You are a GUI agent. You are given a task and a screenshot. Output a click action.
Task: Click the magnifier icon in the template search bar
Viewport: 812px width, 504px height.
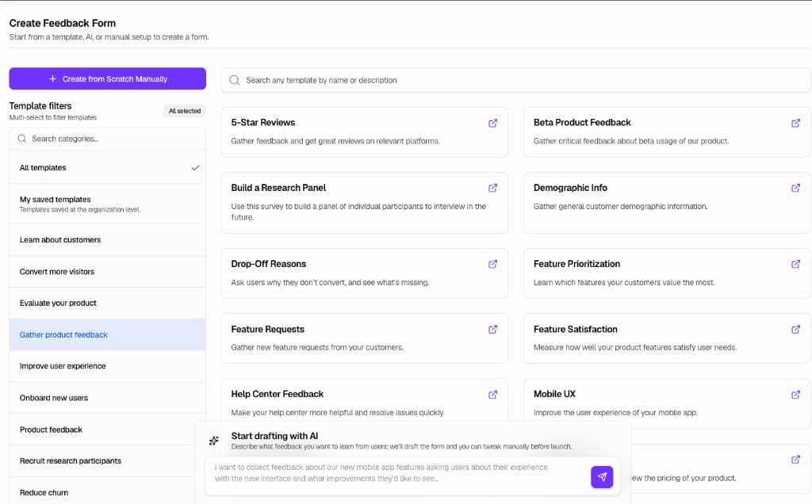click(234, 79)
